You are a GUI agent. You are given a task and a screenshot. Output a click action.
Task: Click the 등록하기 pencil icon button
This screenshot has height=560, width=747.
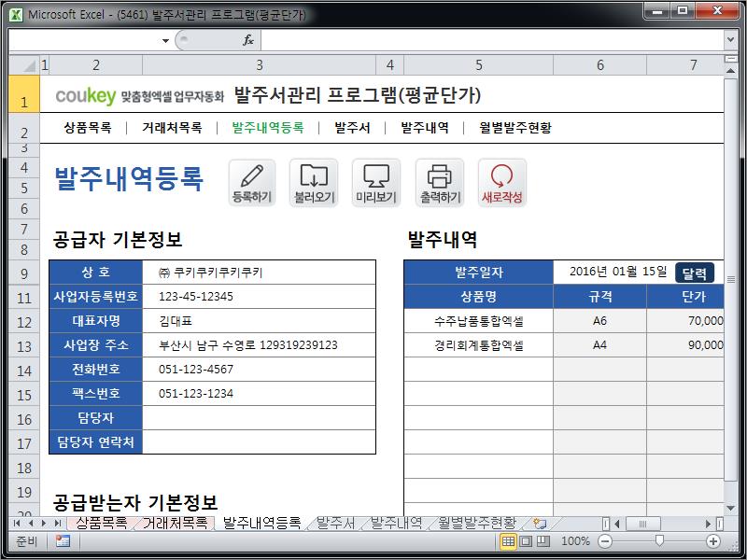pyautogui.click(x=252, y=183)
